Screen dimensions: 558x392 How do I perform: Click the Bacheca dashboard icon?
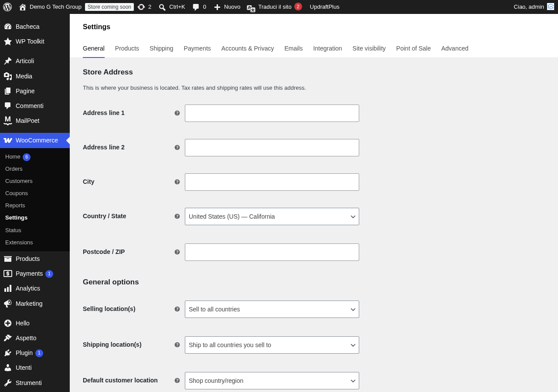click(8, 27)
